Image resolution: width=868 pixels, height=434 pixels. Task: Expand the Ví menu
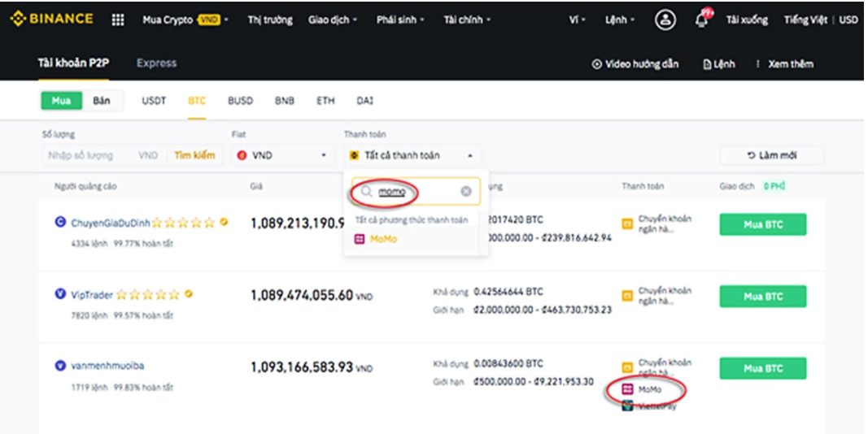[577, 20]
